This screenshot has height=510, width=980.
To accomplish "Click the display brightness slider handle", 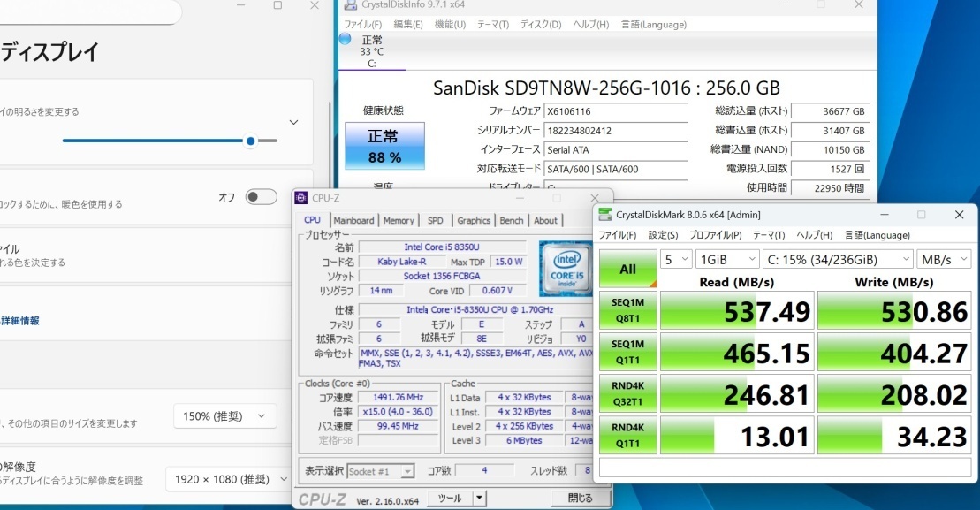I will click(251, 141).
